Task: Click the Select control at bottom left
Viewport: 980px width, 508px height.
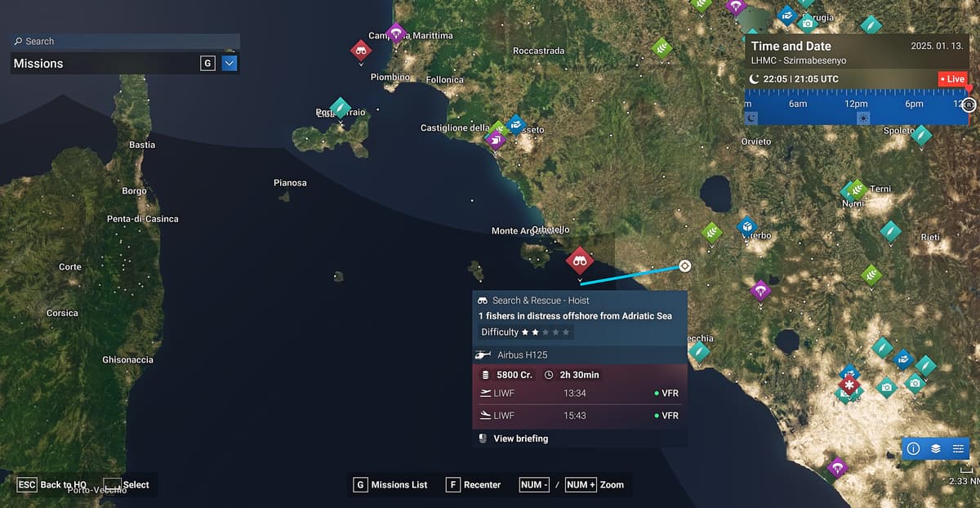Action: [126, 484]
